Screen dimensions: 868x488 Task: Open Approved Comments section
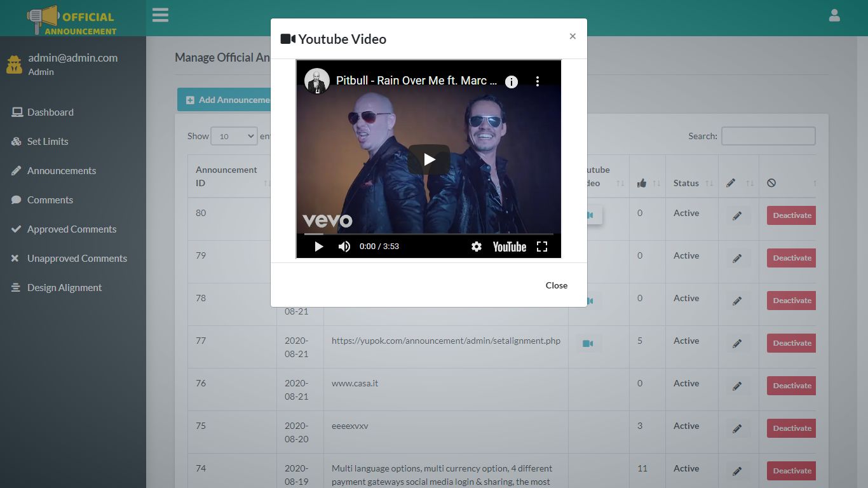coord(71,229)
